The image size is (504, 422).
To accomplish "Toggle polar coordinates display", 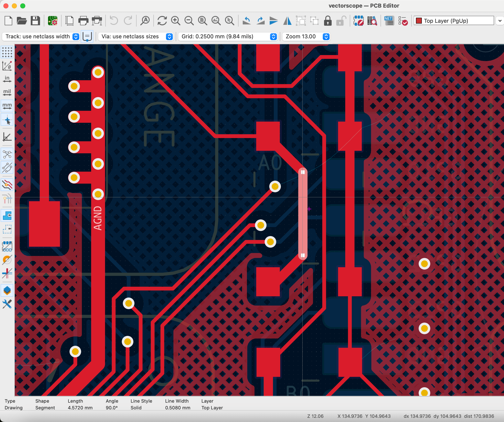I will tap(7, 65).
